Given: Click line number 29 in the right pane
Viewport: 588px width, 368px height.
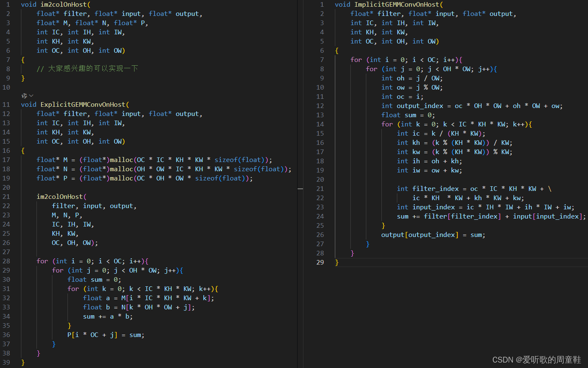Looking at the screenshot, I should coord(320,262).
